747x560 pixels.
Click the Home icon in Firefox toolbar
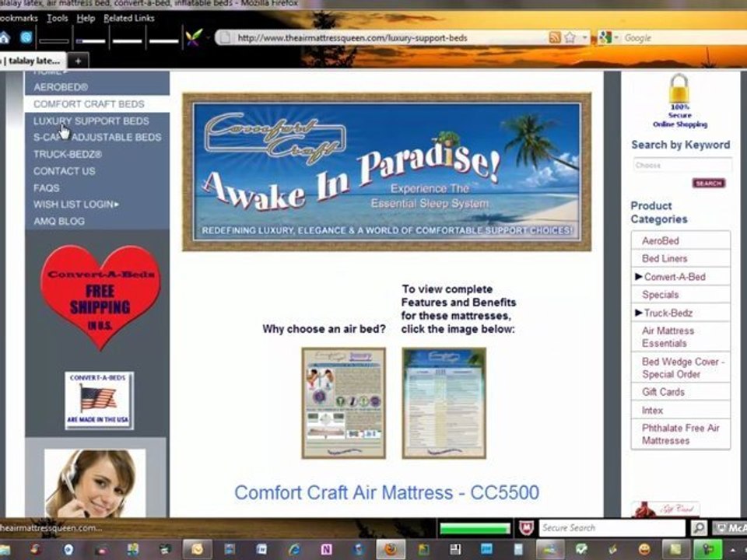point(5,37)
